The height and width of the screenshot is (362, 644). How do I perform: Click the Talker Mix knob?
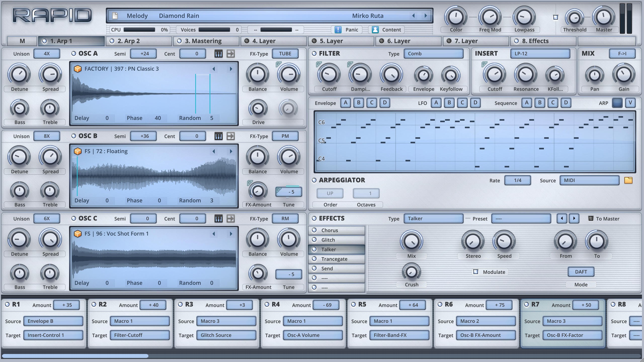click(411, 241)
